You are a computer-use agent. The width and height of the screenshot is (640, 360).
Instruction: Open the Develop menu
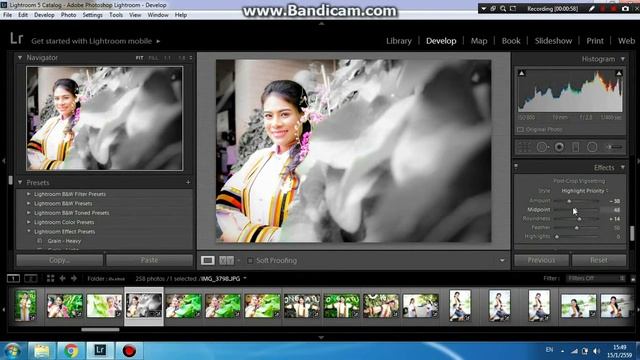(x=44, y=15)
